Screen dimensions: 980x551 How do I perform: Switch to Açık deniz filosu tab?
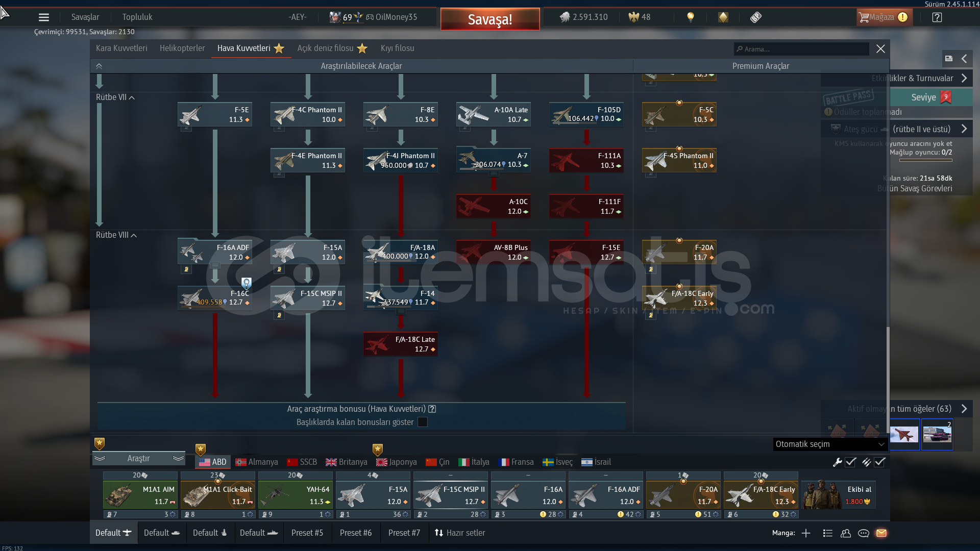[x=332, y=48]
